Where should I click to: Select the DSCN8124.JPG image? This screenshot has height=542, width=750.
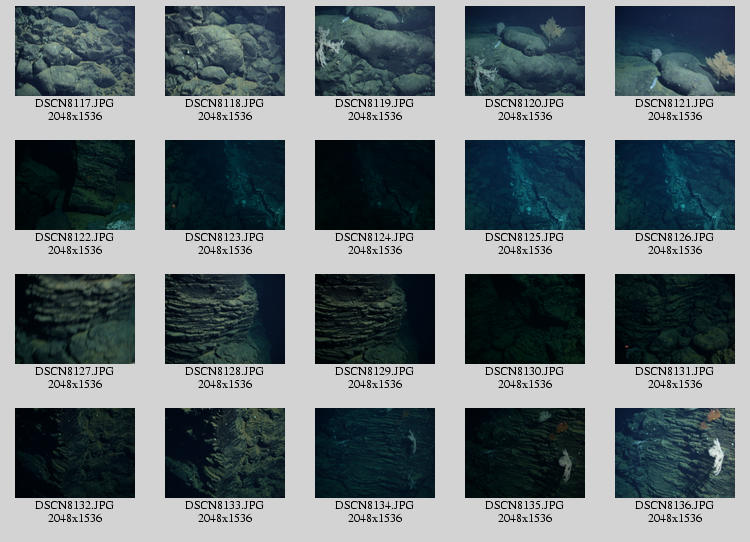pos(375,185)
